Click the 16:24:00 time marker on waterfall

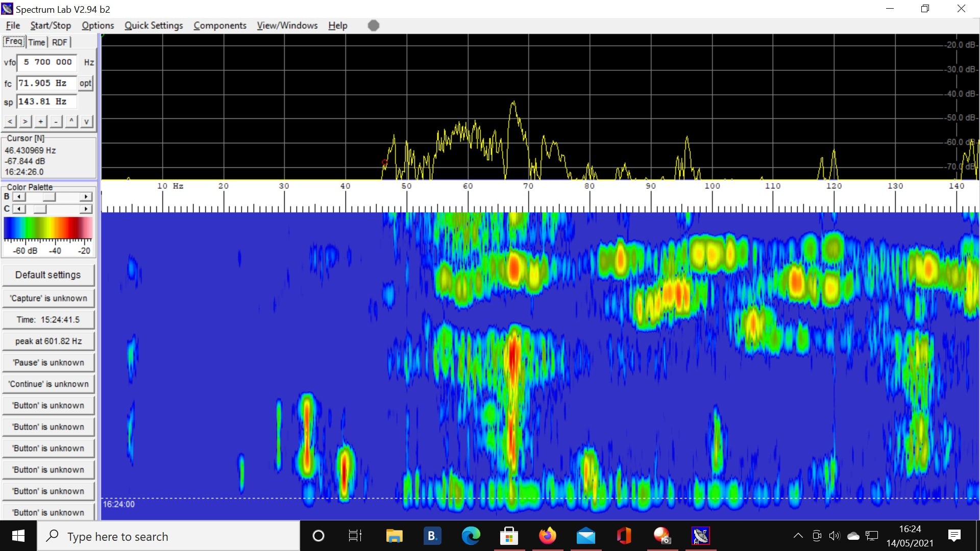click(119, 504)
